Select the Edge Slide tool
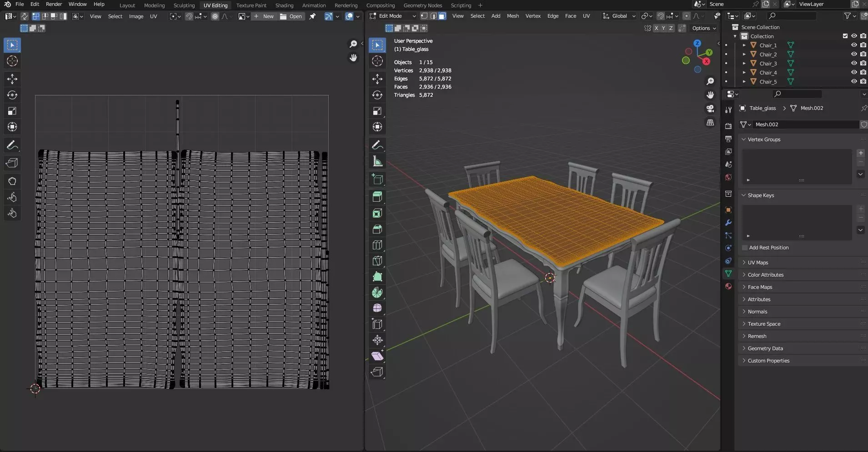The image size is (868, 452). click(x=377, y=324)
